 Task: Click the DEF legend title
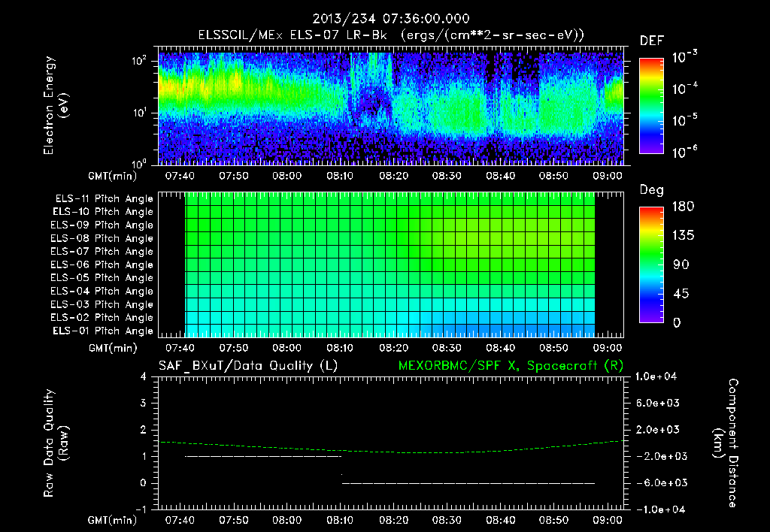point(652,41)
